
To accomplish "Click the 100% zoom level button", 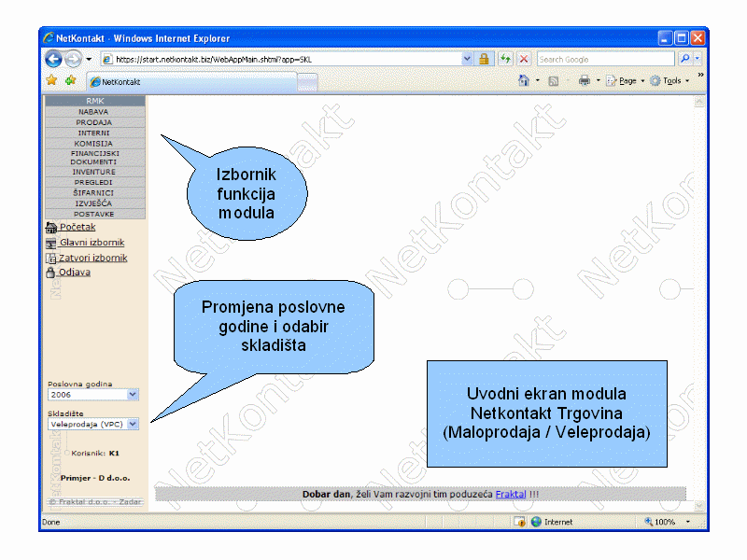I will [660, 522].
